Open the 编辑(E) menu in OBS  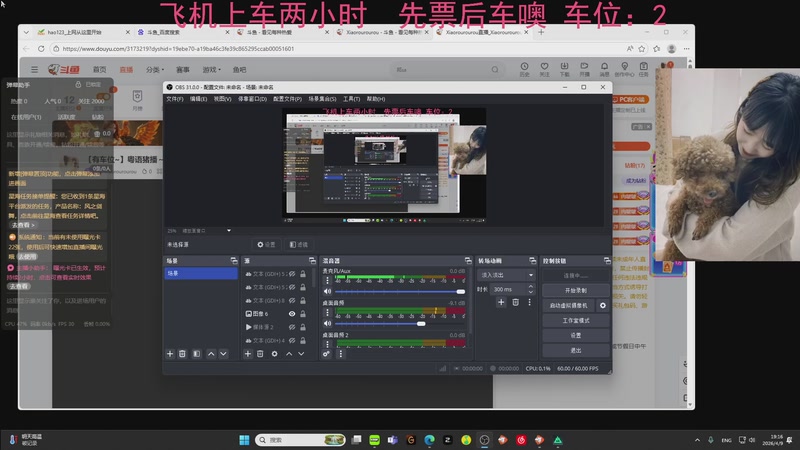[198, 99]
